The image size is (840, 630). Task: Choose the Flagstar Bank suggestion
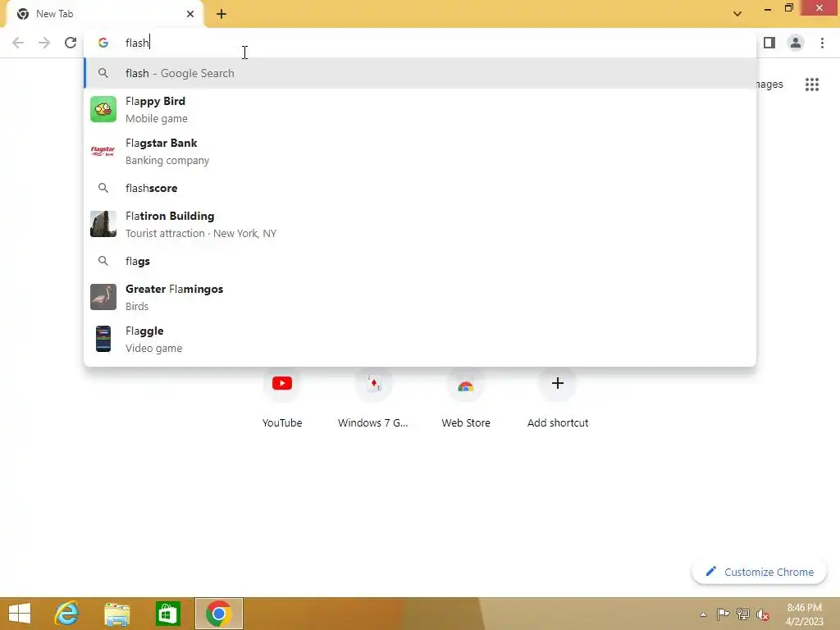pyautogui.click(x=420, y=151)
